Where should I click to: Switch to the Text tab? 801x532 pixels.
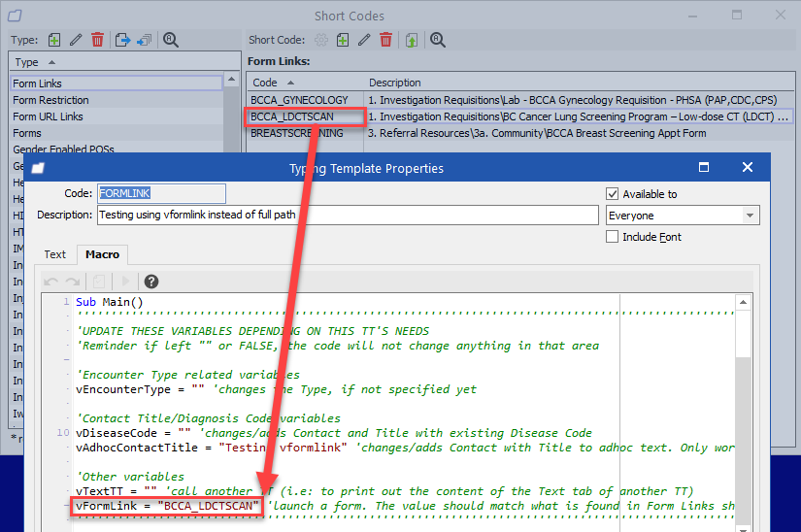pyautogui.click(x=55, y=254)
